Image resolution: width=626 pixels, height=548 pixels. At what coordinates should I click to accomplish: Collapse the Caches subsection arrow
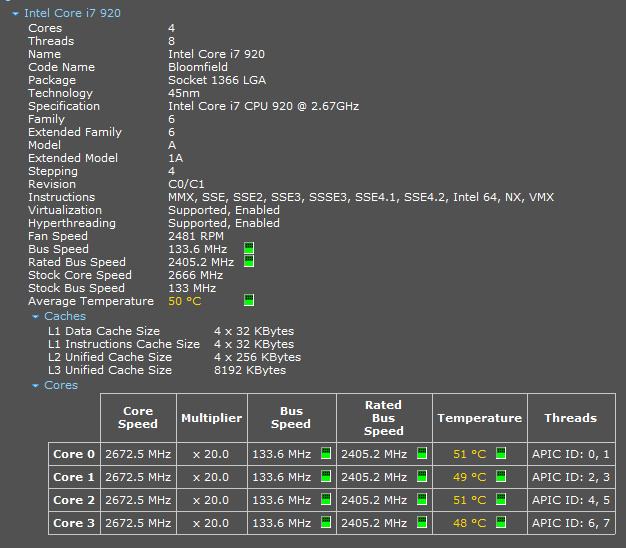tap(36, 317)
